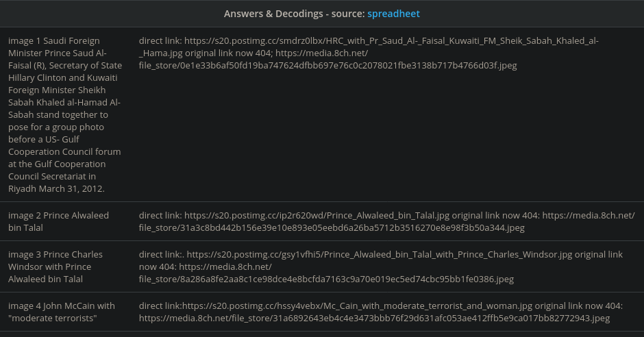Click the 31a6892643eb file_store jpeg URL

(x=374, y=319)
